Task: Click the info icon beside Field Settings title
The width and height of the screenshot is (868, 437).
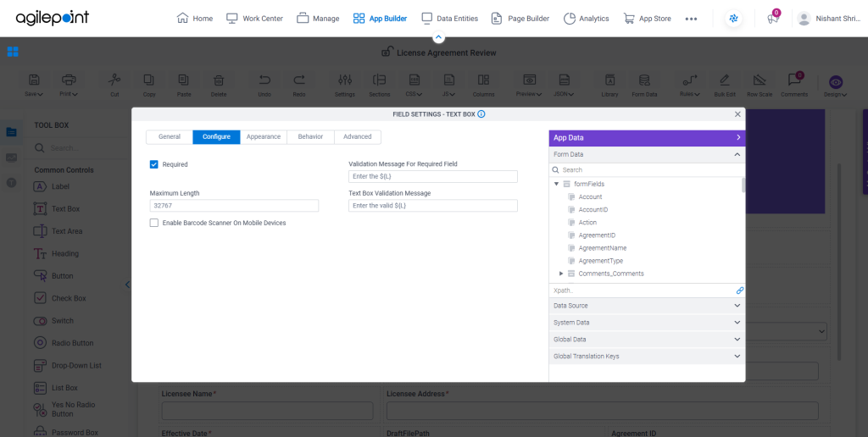Action: pos(481,113)
